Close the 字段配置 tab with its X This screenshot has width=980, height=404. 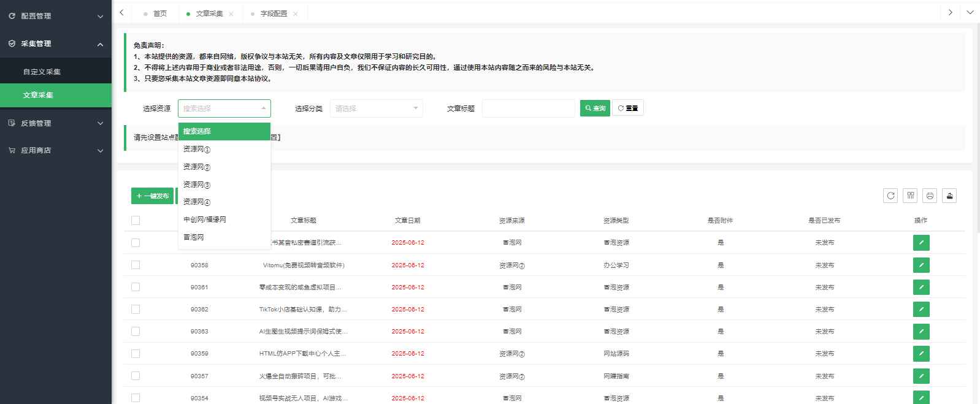(296, 14)
